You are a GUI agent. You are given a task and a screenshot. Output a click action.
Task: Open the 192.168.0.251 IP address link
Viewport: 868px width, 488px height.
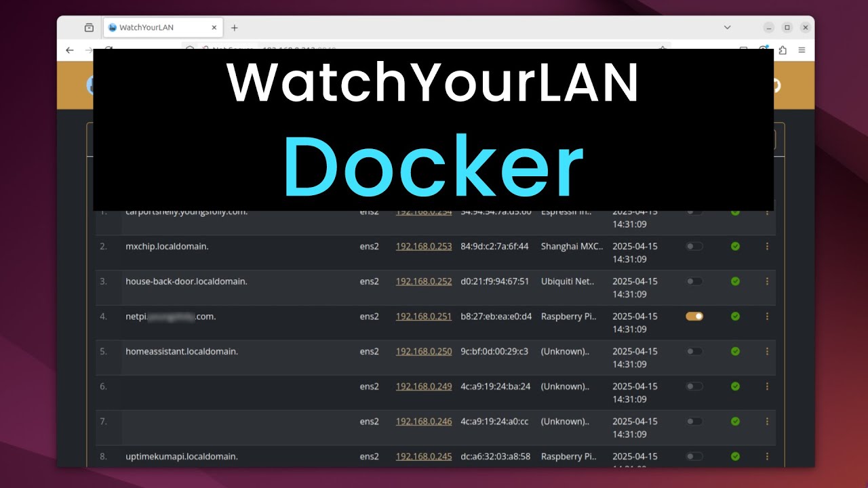(x=423, y=316)
